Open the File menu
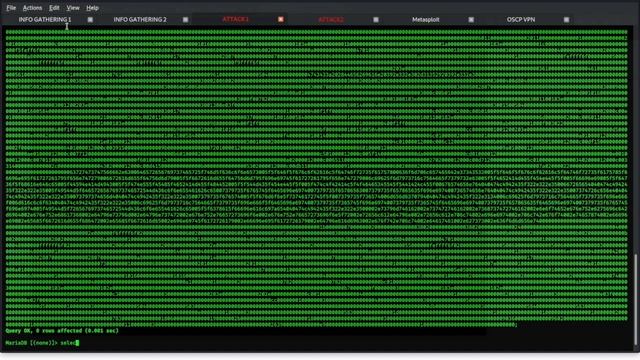 point(11,8)
